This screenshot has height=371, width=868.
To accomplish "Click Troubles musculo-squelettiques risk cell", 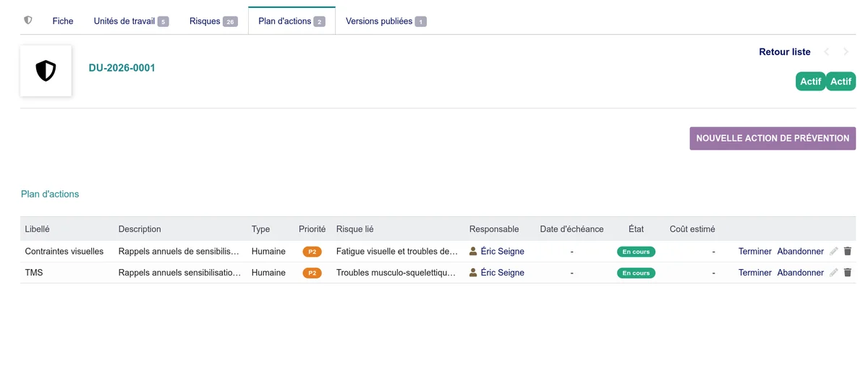I will click(x=396, y=273).
